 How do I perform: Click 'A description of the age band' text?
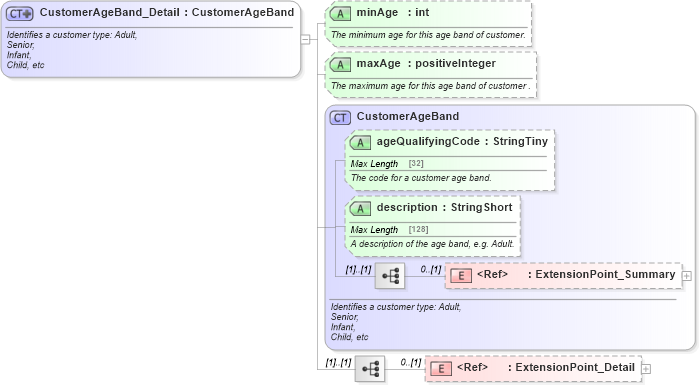pyautogui.click(x=432, y=244)
